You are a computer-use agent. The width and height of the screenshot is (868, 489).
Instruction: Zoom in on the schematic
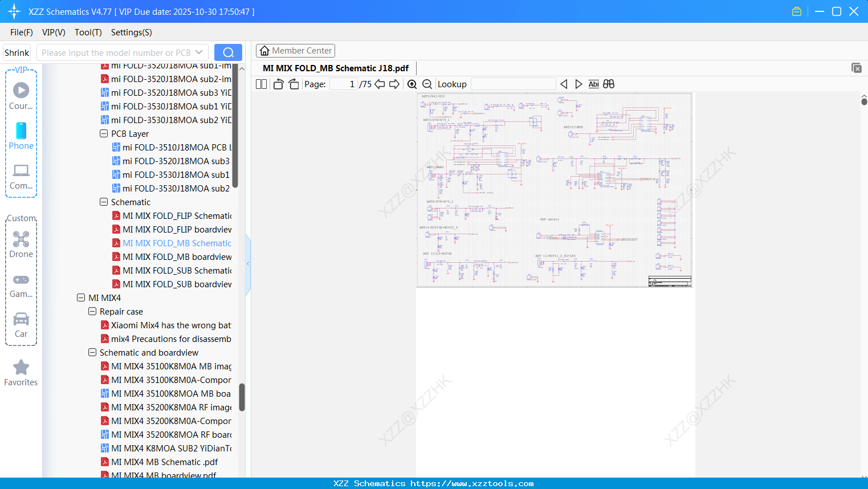[412, 84]
